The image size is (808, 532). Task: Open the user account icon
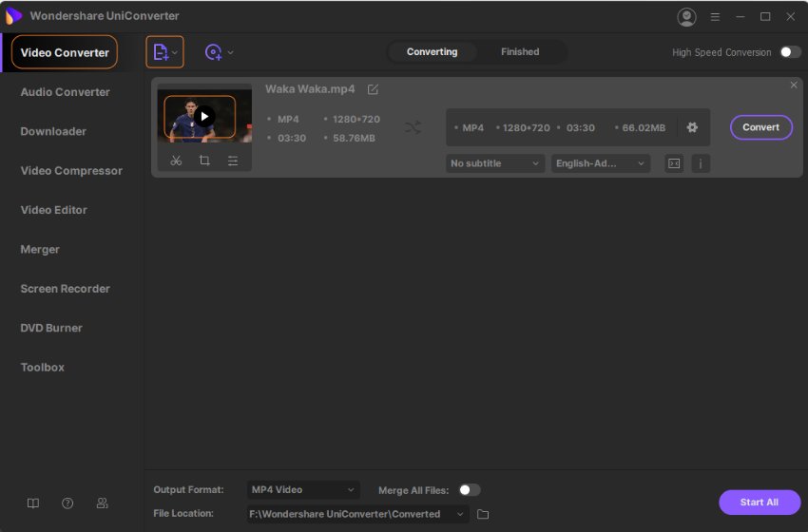(686, 17)
